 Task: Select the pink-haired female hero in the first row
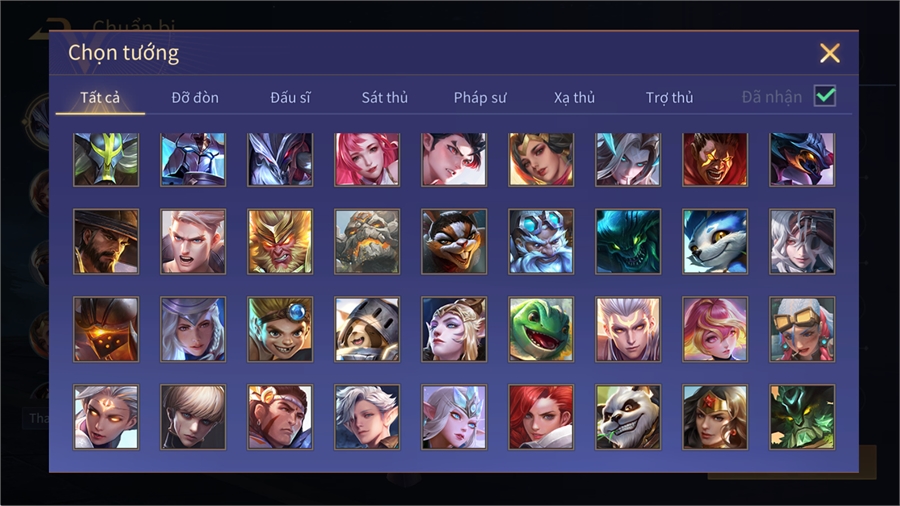coord(367,159)
